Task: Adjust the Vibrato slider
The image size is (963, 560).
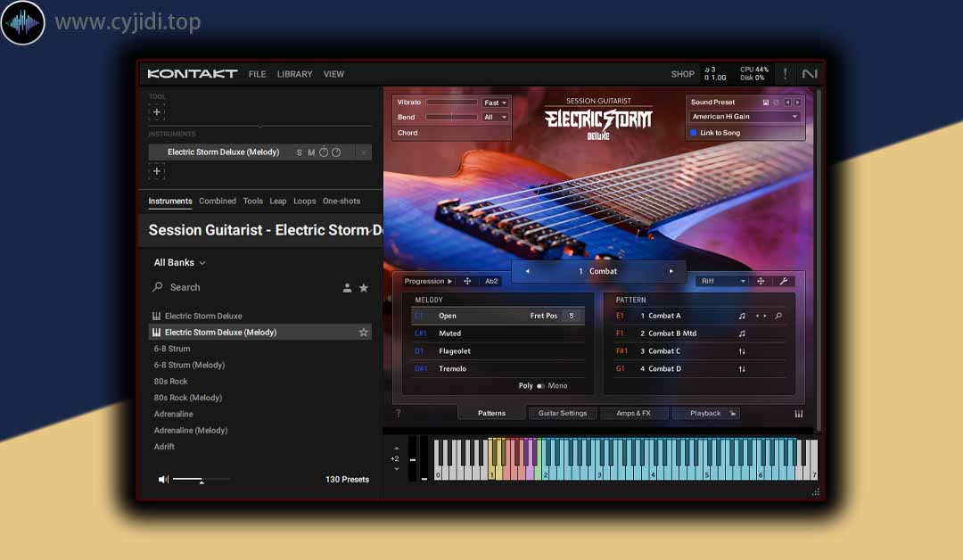Action: (451, 103)
